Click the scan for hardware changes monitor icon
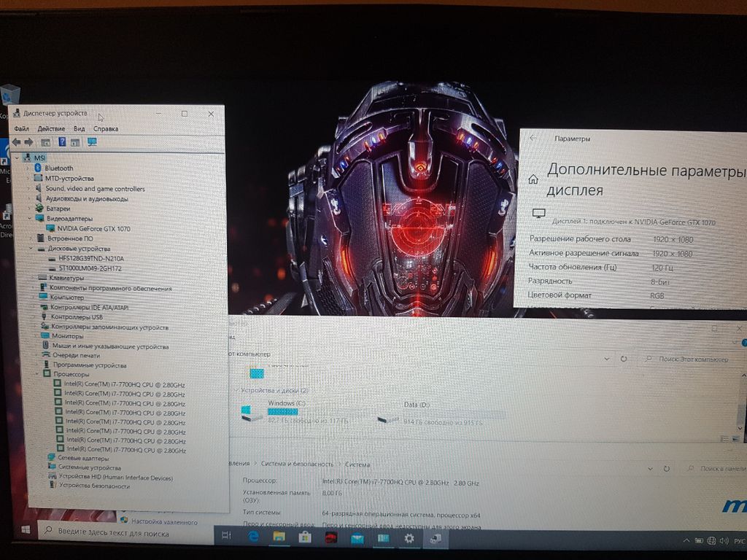This screenshot has height=560, width=747. pyautogui.click(x=92, y=142)
